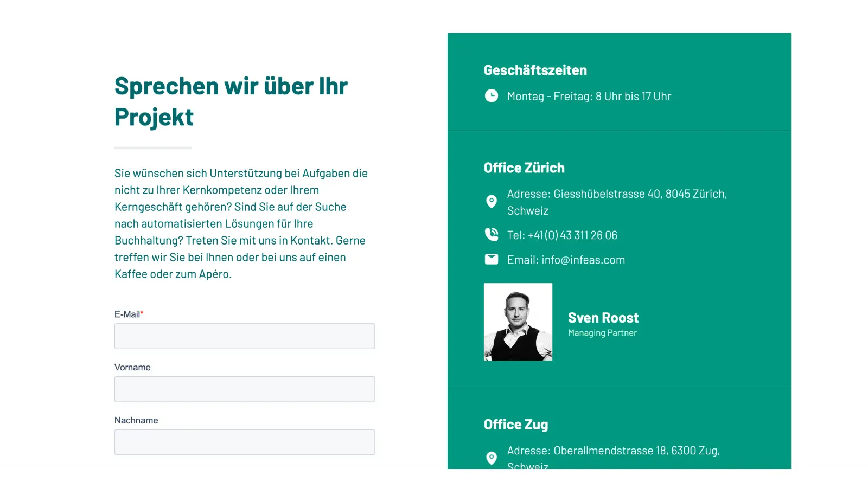Open Sven Roost's portrait photo
This screenshot has width=868, height=488.
click(518, 322)
